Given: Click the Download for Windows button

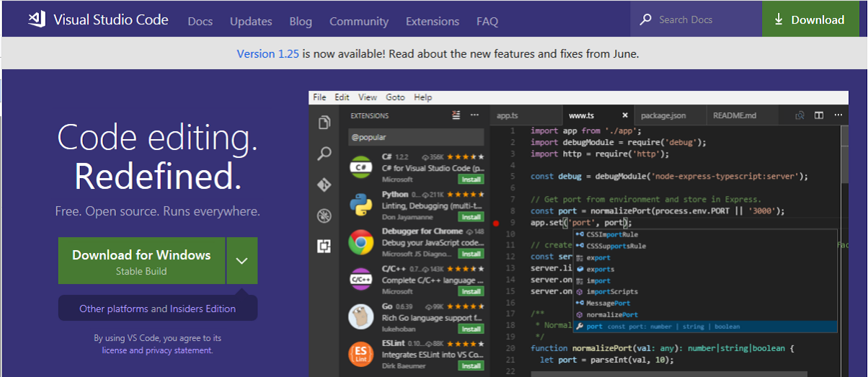Looking at the screenshot, I should click(141, 261).
